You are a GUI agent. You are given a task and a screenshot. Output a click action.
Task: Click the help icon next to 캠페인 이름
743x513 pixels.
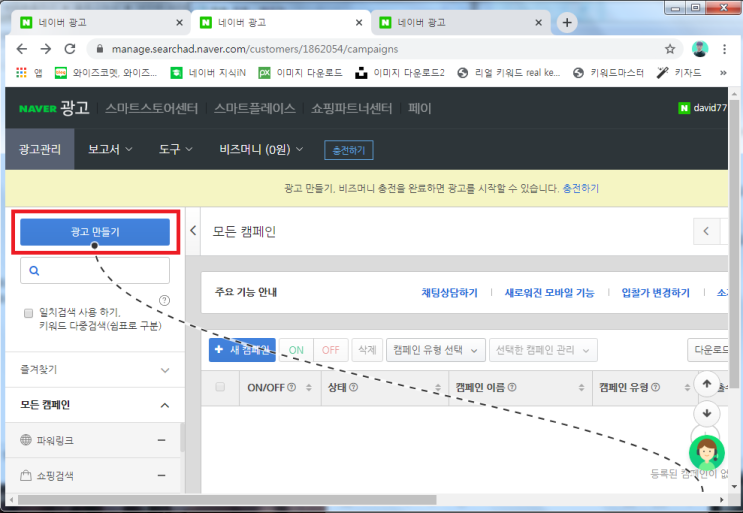coord(512,387)
